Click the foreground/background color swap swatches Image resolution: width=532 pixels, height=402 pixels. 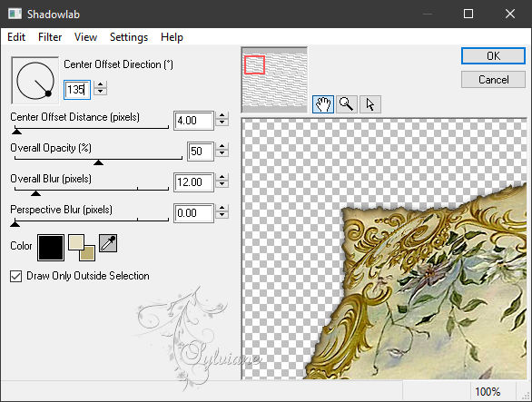82,248
